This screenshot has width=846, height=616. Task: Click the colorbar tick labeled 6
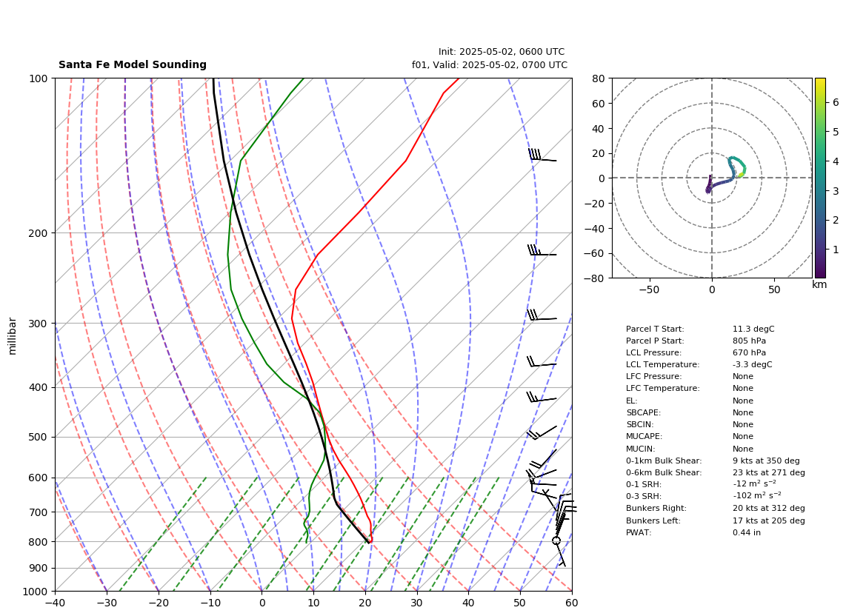pyautogui.click(x=836, y=102)
